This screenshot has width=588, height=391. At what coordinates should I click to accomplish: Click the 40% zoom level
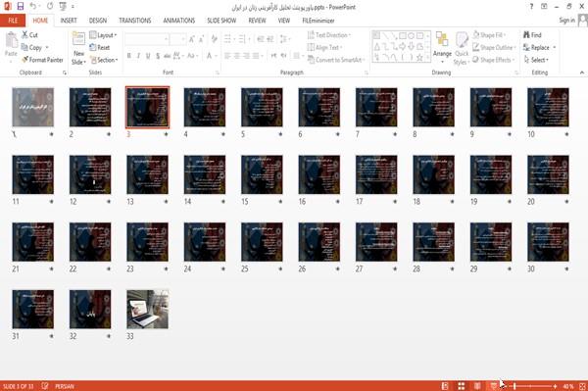[568, 386]
